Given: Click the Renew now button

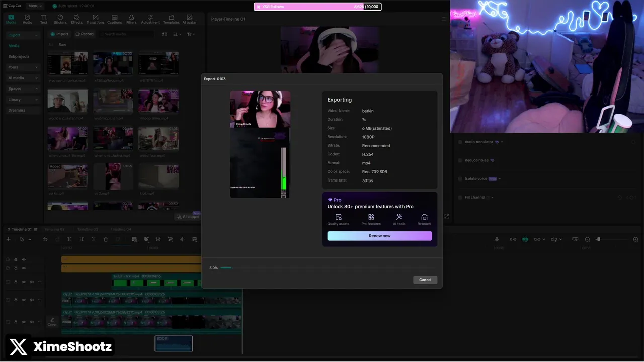Looking at the screenshot, I should coord(379,236).
